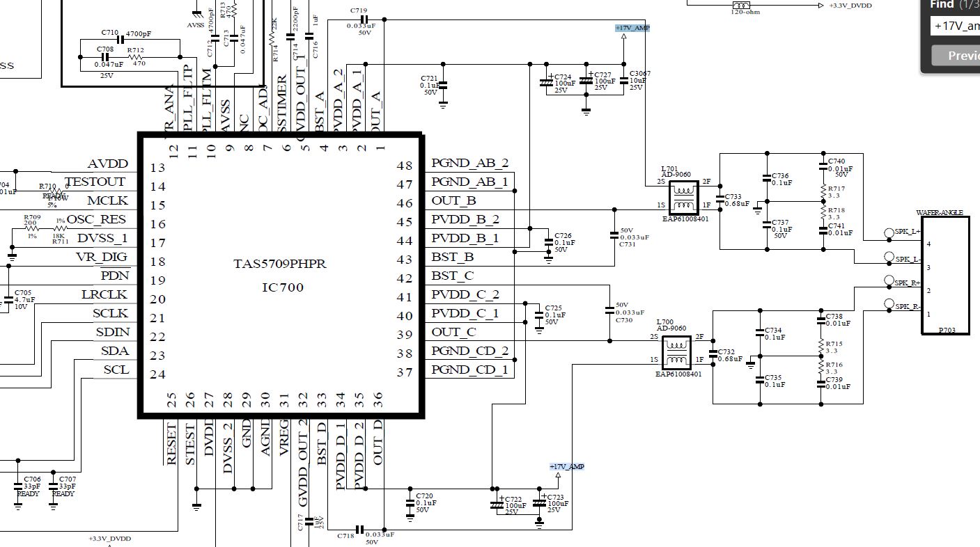
Task: Click the SPK_L- test point circle
Action: [x=889, y=257]
